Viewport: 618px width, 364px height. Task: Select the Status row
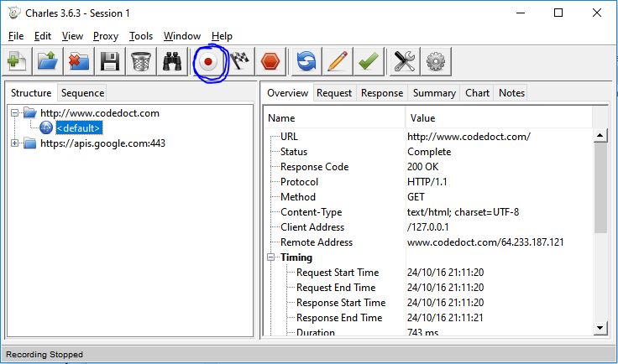(x=430, y=152)
